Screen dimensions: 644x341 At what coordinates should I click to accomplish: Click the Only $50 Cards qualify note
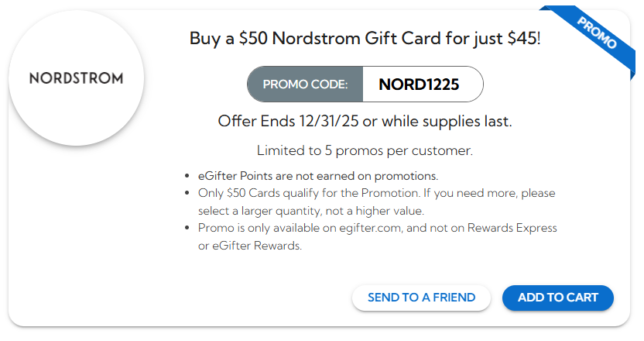(376, 193)
